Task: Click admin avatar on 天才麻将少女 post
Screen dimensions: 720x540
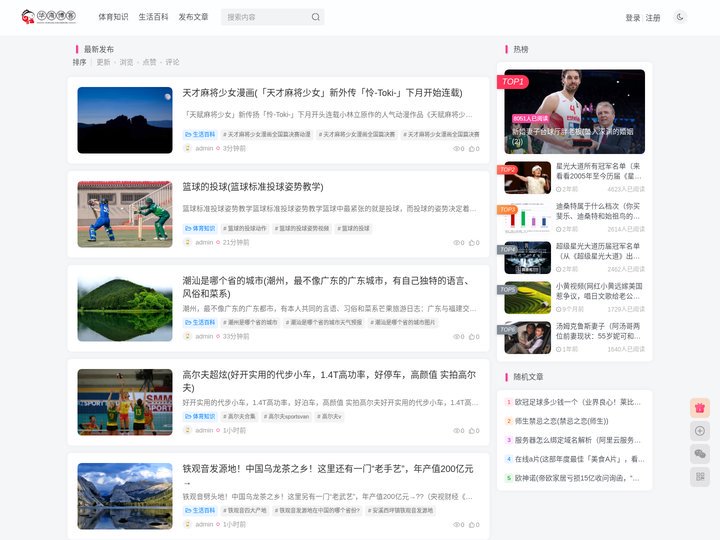Action: (187, 148)
